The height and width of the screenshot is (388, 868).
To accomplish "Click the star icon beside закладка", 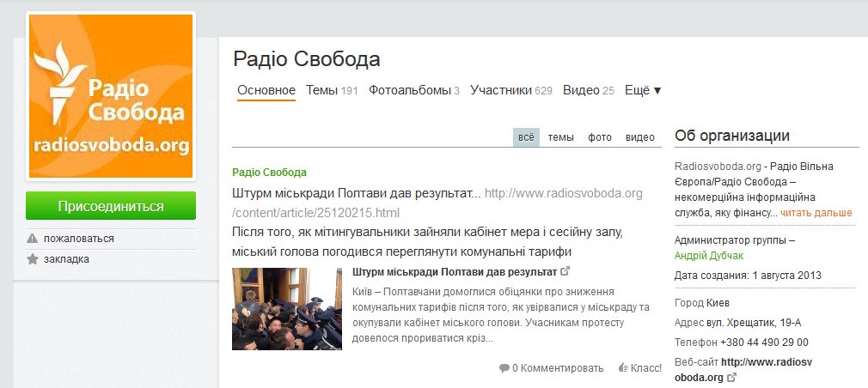I will point(33,259).
